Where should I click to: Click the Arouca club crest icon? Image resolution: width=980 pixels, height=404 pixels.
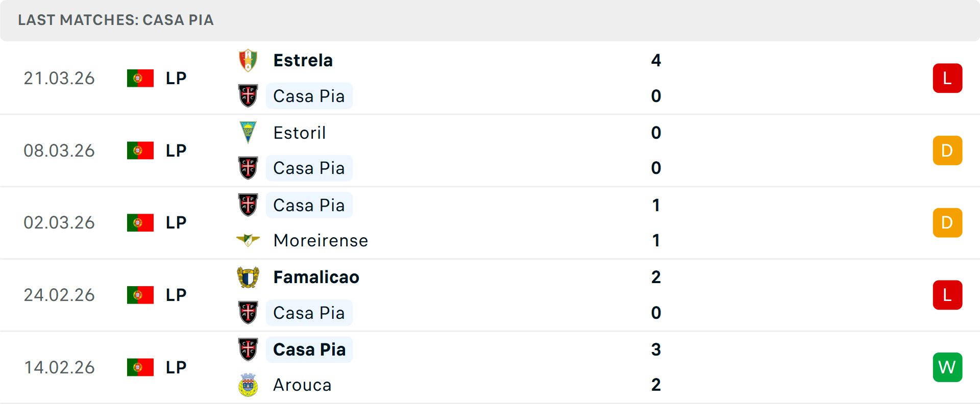click(x=248, y=385)
